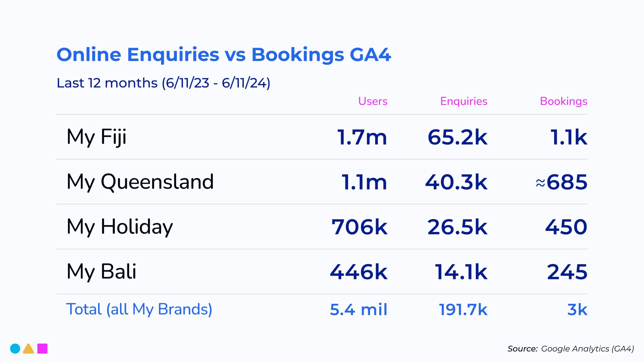The image size is (644, 362).
Task: Click the 'Total (all My Brands)' label
Action: tap(139, 309)
